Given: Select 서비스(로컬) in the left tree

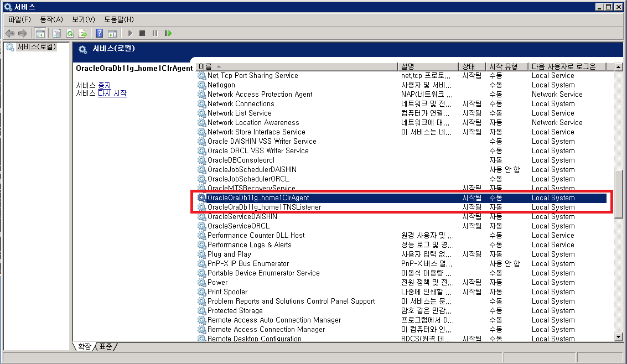Looking at the screenshot, I should (x=37, y=47).
